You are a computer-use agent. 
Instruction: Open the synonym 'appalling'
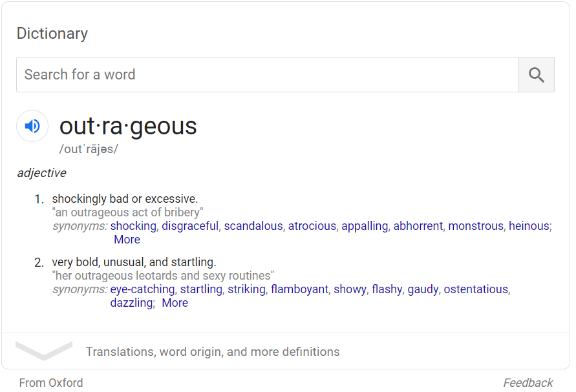(x=365, y=226)
